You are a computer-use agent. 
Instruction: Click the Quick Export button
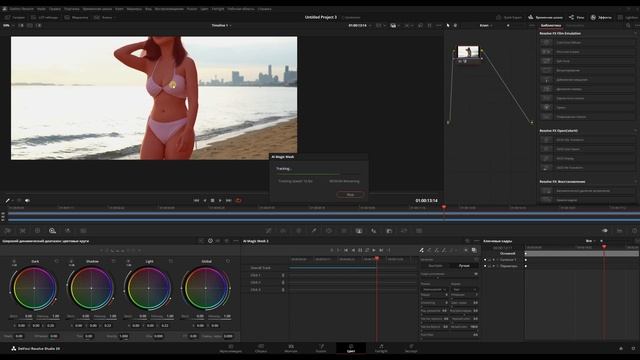[509, 18]
